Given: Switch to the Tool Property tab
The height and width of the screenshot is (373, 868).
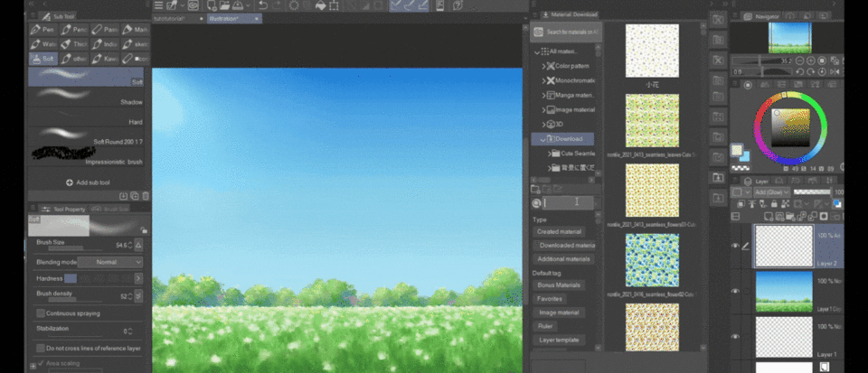Looking at the screenshot, I should point(63,209).
